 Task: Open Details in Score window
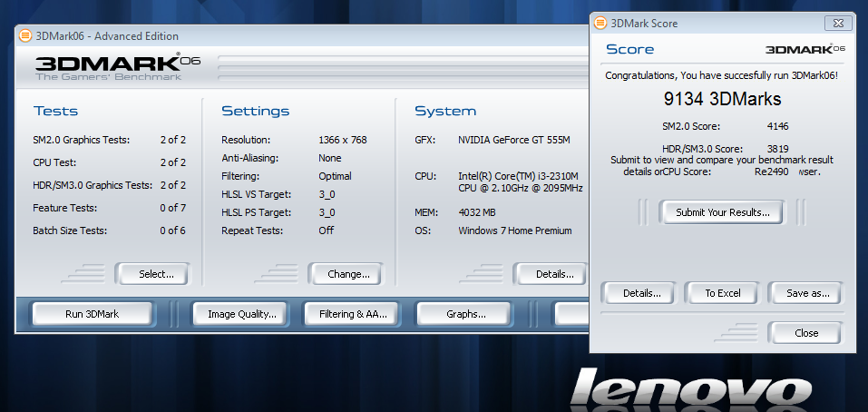(x=639, y=293)
